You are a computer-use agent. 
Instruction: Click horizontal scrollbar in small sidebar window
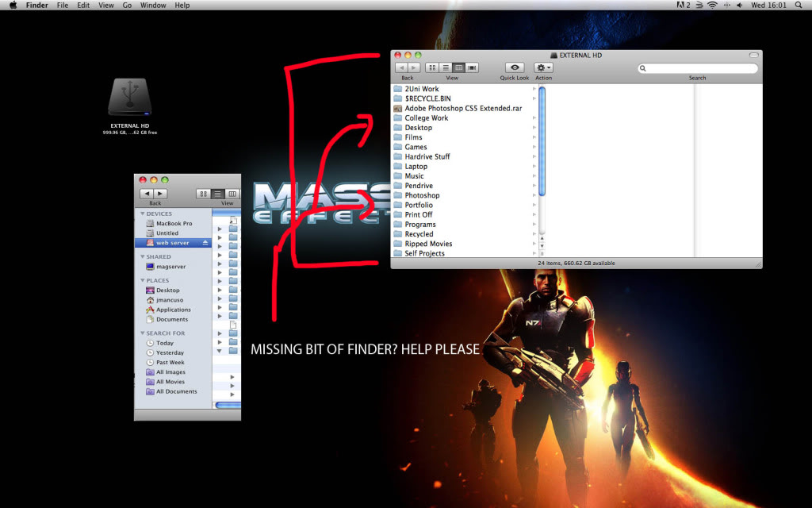click(x=228, y=405)
